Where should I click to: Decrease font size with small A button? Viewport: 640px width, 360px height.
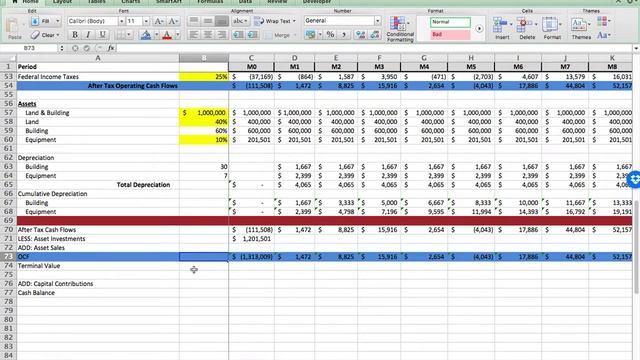pos(173,21)
